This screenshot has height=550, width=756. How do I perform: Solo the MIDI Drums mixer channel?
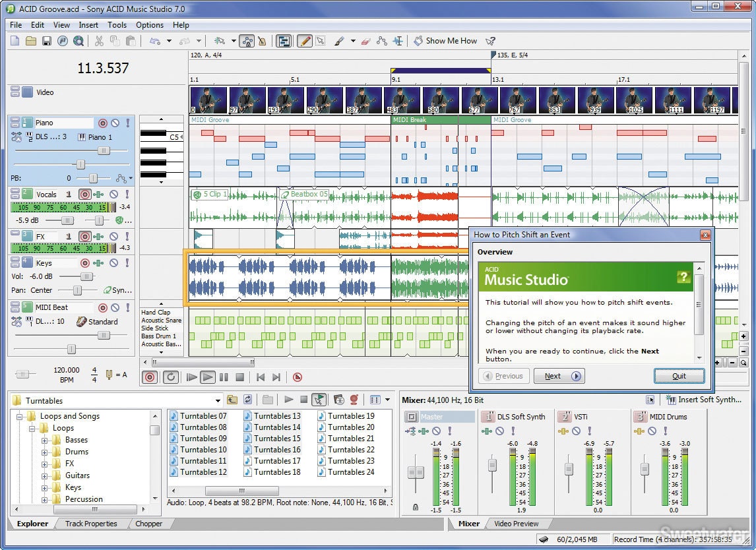(666, 431)
